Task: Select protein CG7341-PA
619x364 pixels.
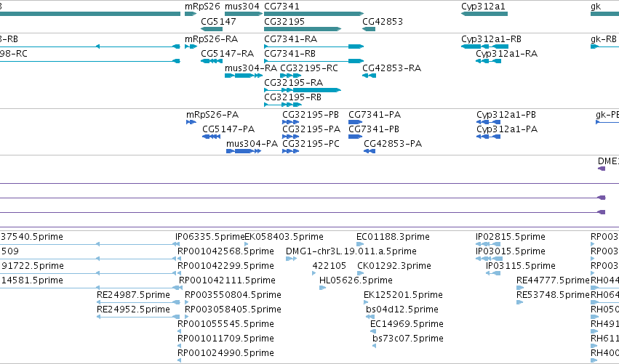Action: (x=375, y=115)
